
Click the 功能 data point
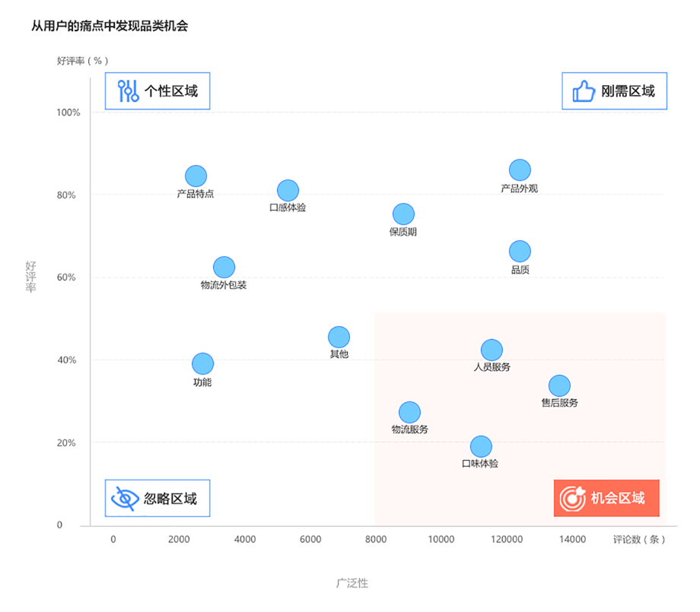202,364
